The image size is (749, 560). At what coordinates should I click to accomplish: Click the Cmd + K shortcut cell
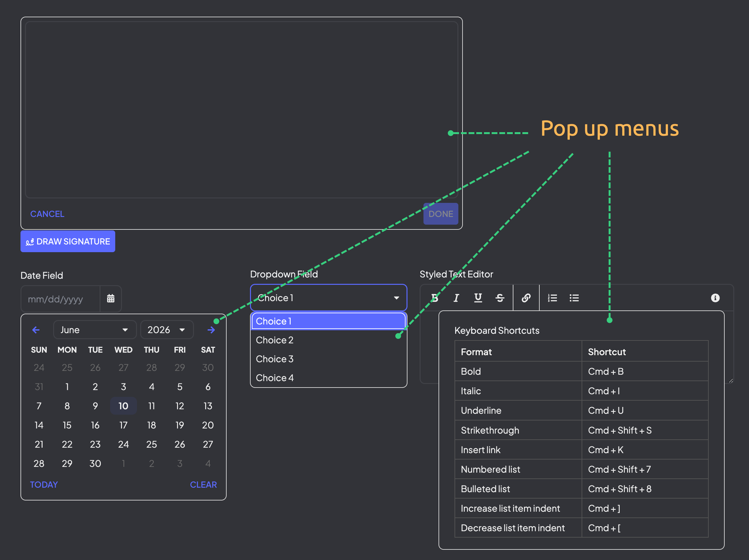[645, 450]
